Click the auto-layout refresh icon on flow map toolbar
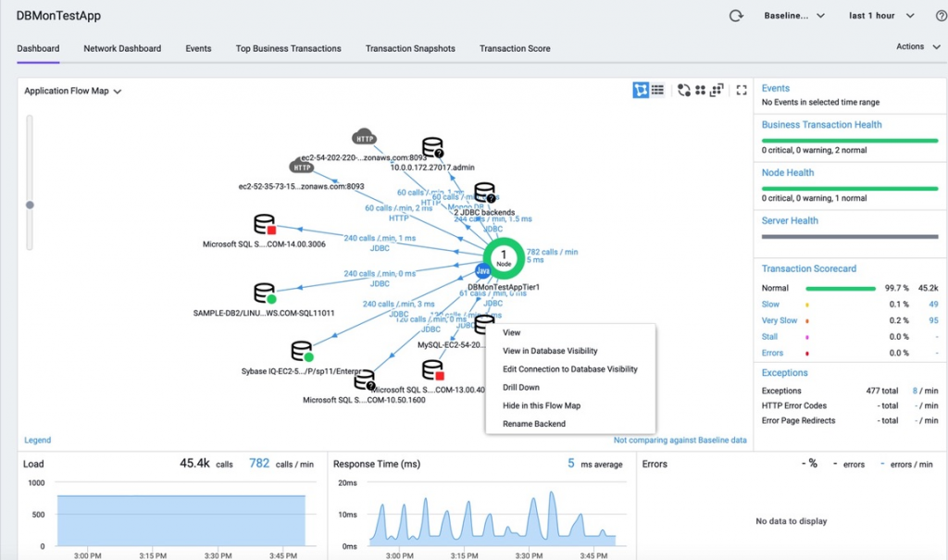 point(684,90)
